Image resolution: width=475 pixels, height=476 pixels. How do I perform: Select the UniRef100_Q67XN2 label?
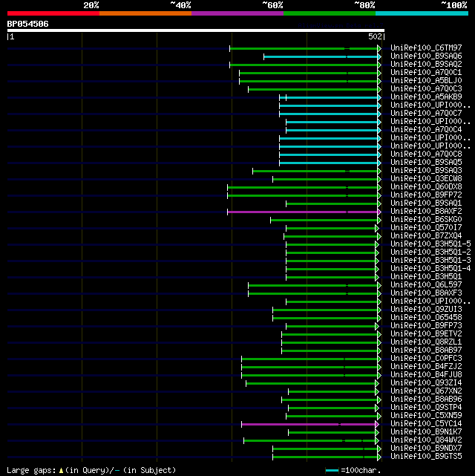426,391
